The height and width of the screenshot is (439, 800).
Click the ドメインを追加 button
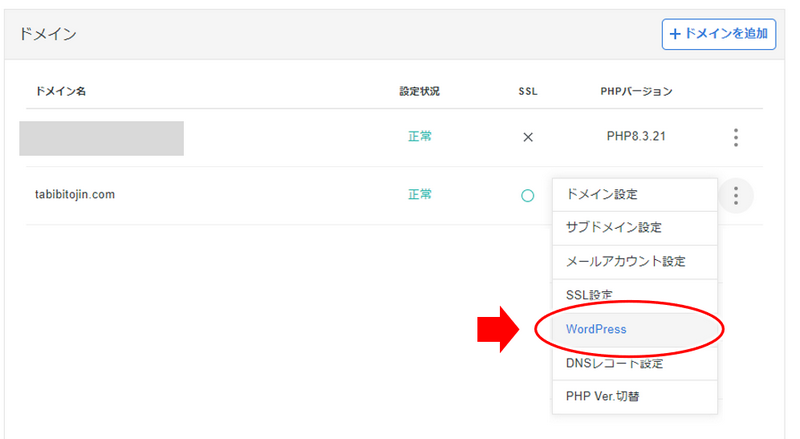(x=719, y=34)
